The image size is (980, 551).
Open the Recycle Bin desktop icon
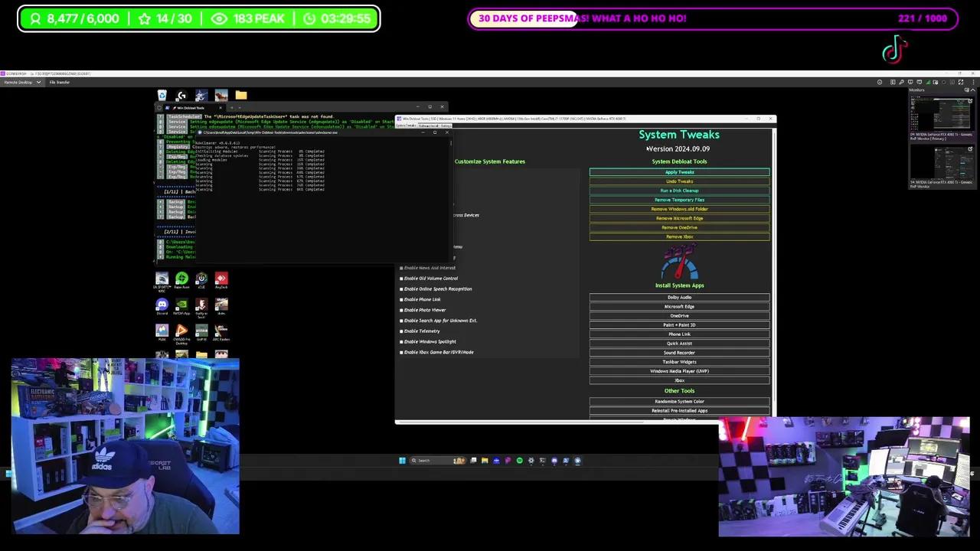[x=162, y=96]
